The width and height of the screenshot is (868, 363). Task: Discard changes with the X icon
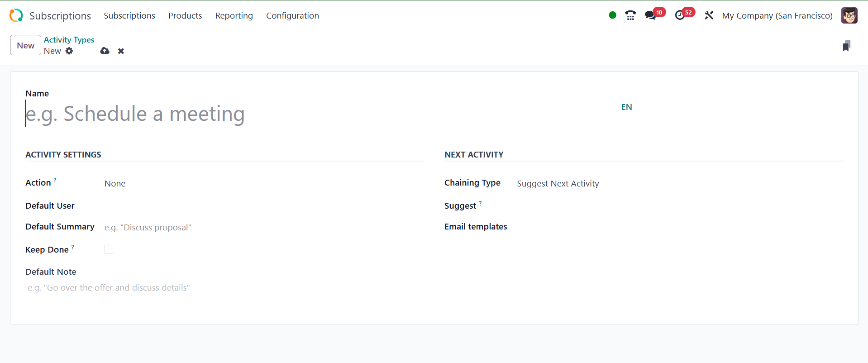pos(121,51)
